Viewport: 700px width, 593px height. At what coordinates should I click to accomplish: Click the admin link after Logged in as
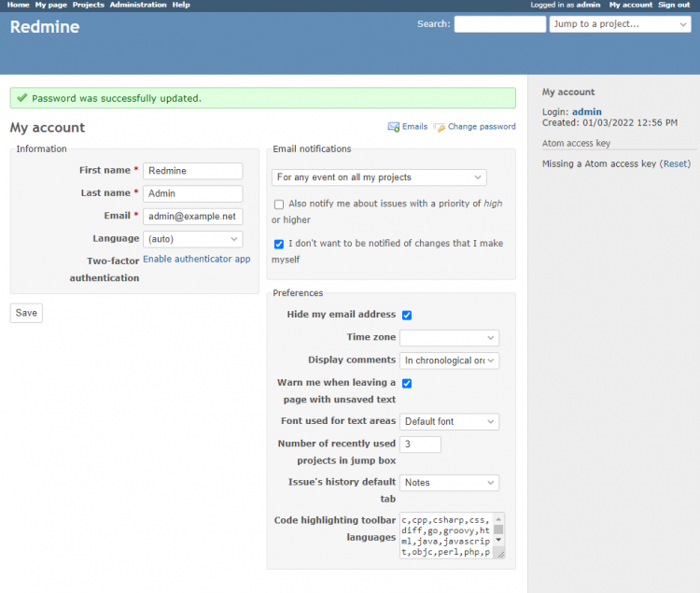588,5
